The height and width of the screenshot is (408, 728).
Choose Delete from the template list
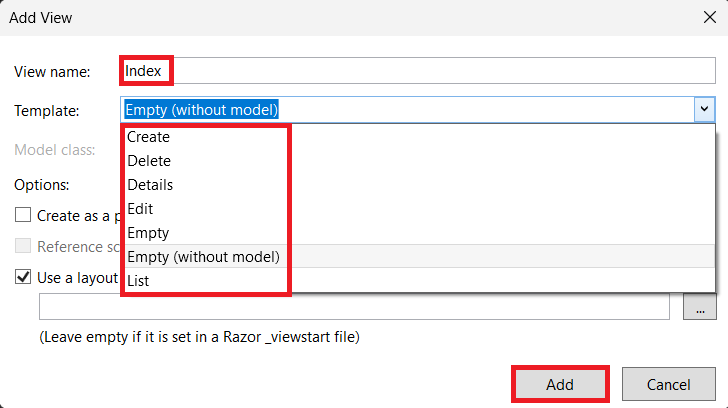[149, 161]
